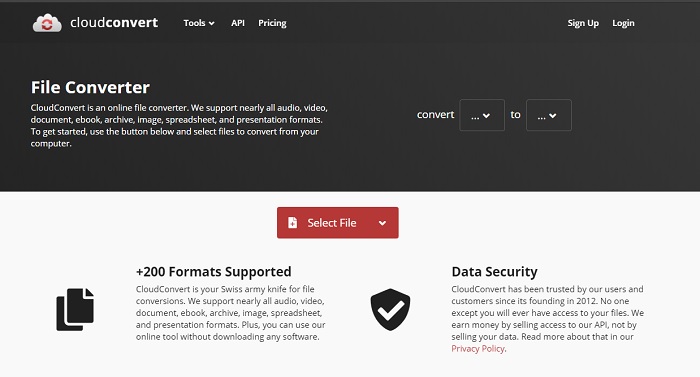The image size is (700, 377).
Task: Click the CloudConvert cloud logo icon
Action: coord(47,23)
